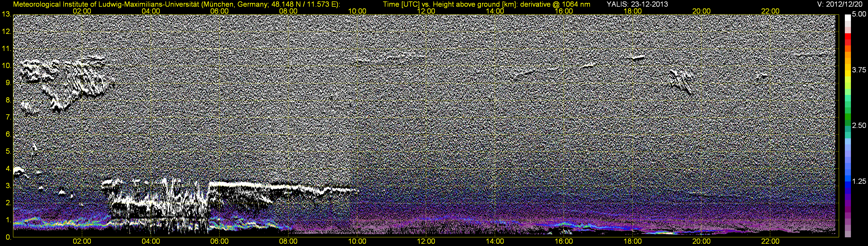Image resolution: width=868 pixels, height=246 pixels.
Task: Click the 10:00 label on the bottom time axis
Action: 357,241
